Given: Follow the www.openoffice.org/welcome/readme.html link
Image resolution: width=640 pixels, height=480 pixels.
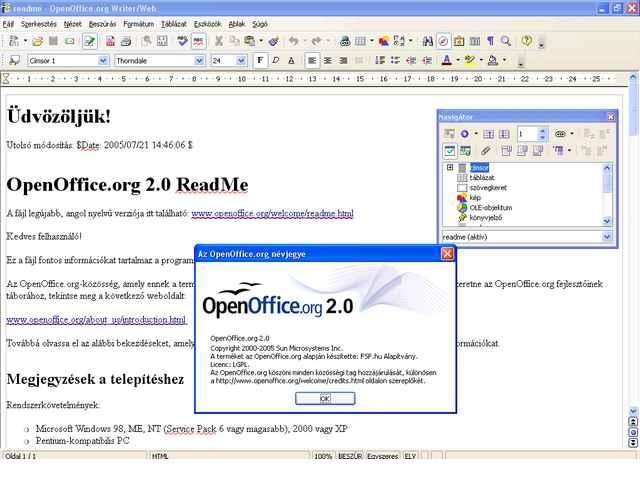Looking at the screenshot, I should click(273, 213).
